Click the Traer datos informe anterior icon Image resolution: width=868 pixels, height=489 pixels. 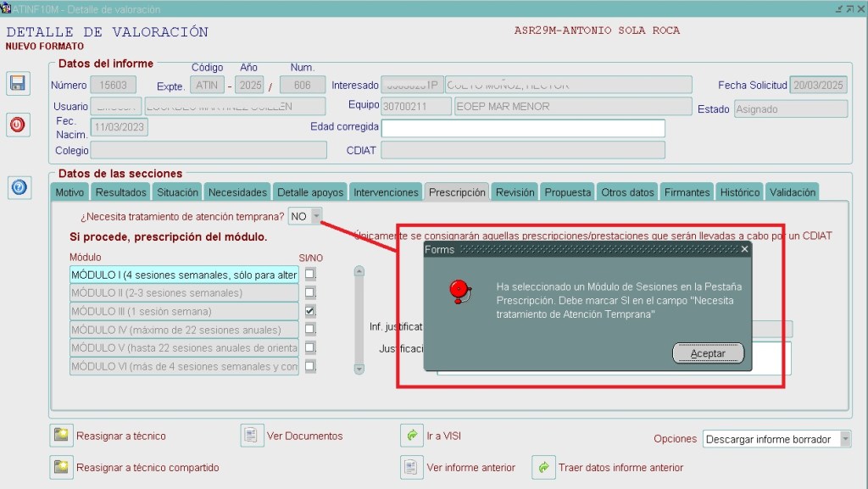[x=542, y=467]
